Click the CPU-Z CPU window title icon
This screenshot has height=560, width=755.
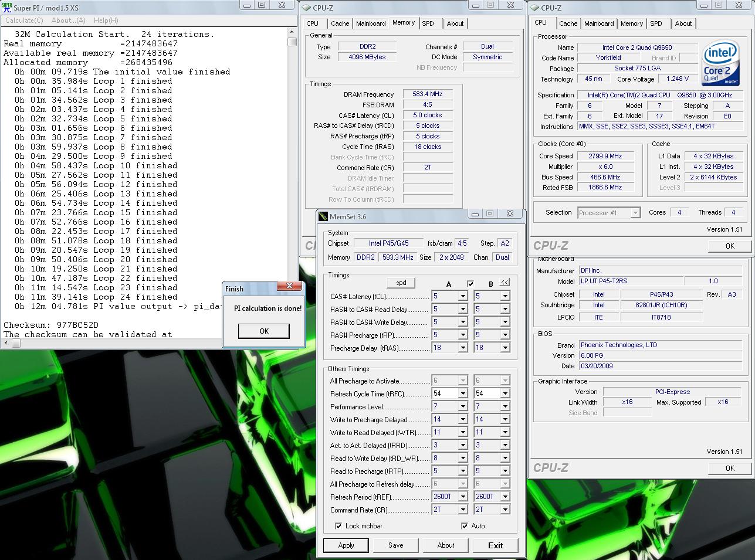[534, 8]
